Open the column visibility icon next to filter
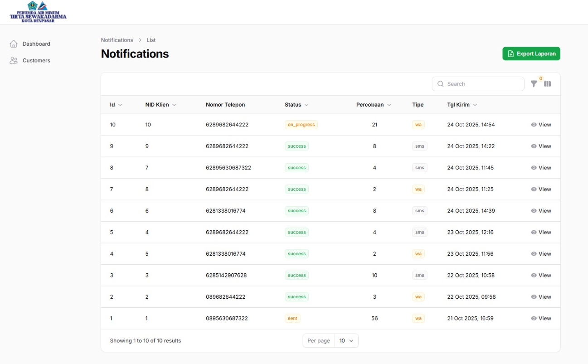 click(x=547, y=84)
